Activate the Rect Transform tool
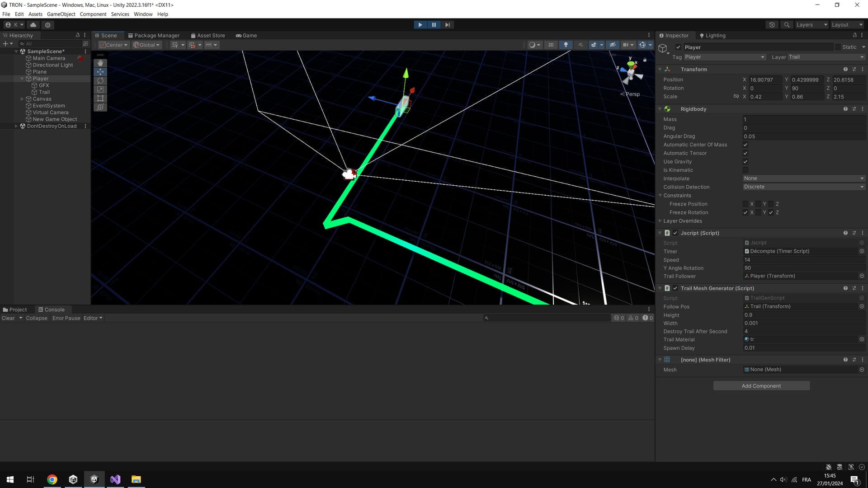868x488 pixels. pos(100,98)
